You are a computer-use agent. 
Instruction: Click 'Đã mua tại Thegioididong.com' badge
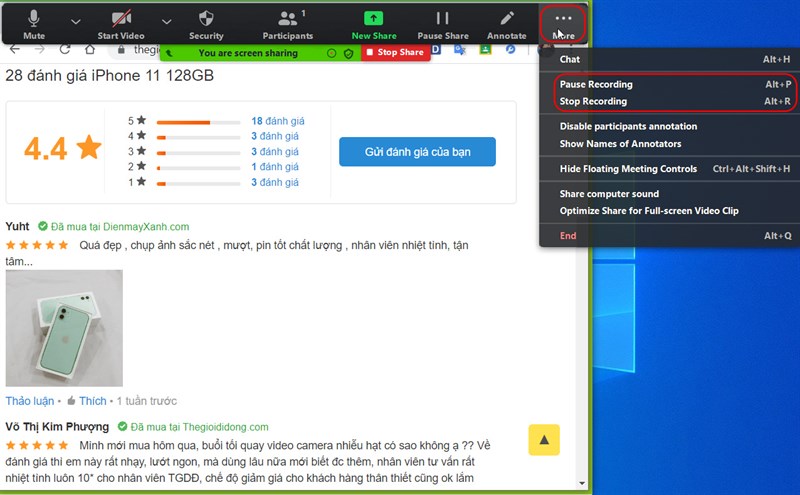pos(193,427)
